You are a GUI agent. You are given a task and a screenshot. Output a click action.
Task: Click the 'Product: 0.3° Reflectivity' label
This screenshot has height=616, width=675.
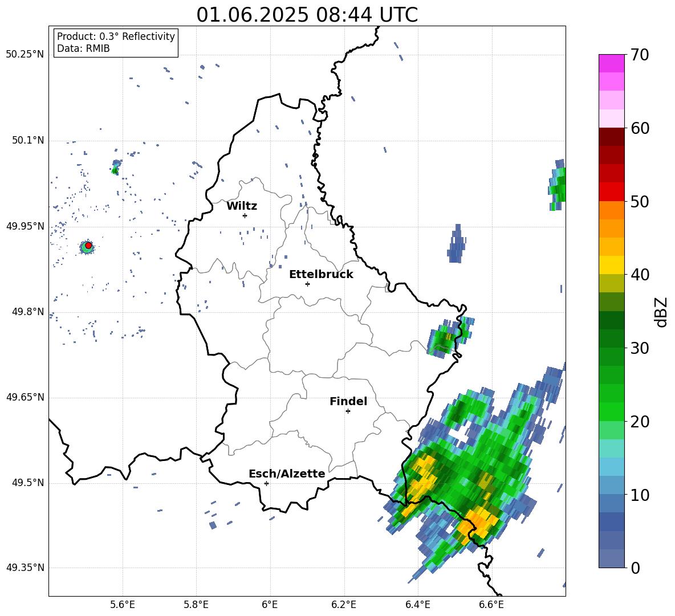(x=116, y=36)
